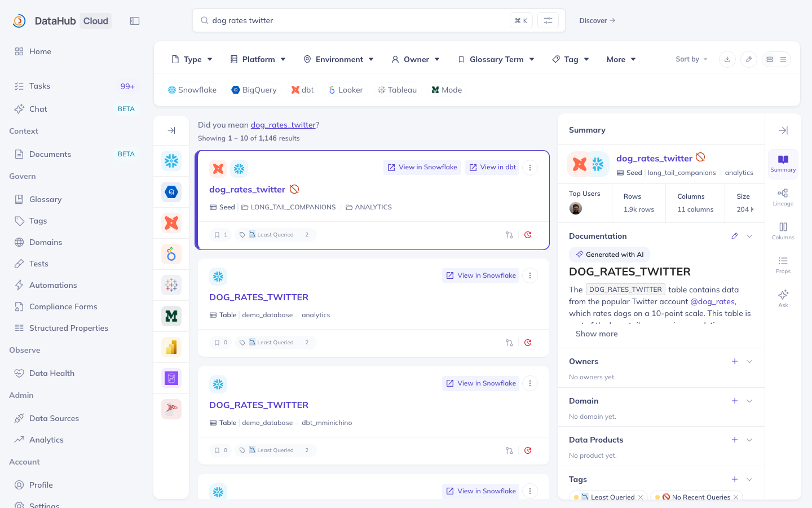Open the Platform filter dropdown
The height and width of the screenshot is (508, 812).
click(258, 59)
